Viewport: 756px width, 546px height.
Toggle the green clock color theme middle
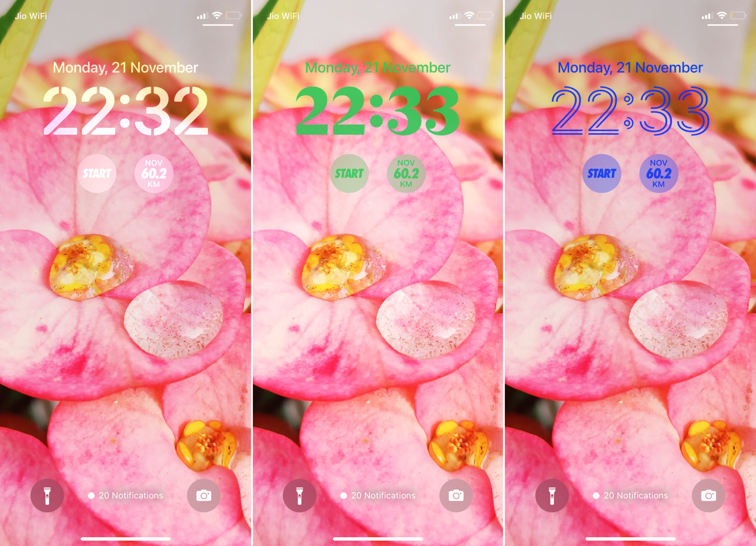pyautogui.click(x=377, y=112)
